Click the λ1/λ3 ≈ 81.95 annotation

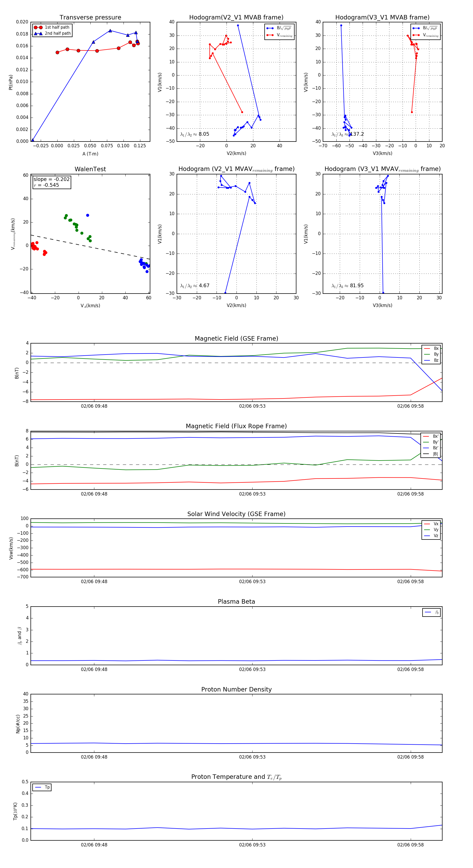coord(347,286)
